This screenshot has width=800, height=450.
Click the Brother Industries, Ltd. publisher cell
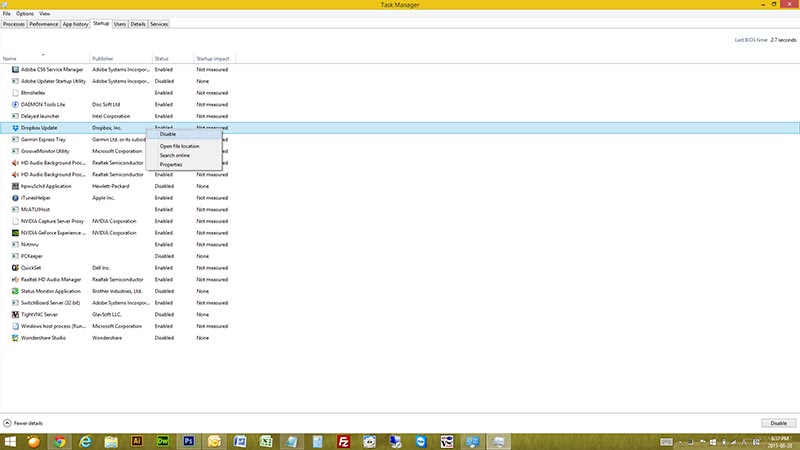coord(117,291)
